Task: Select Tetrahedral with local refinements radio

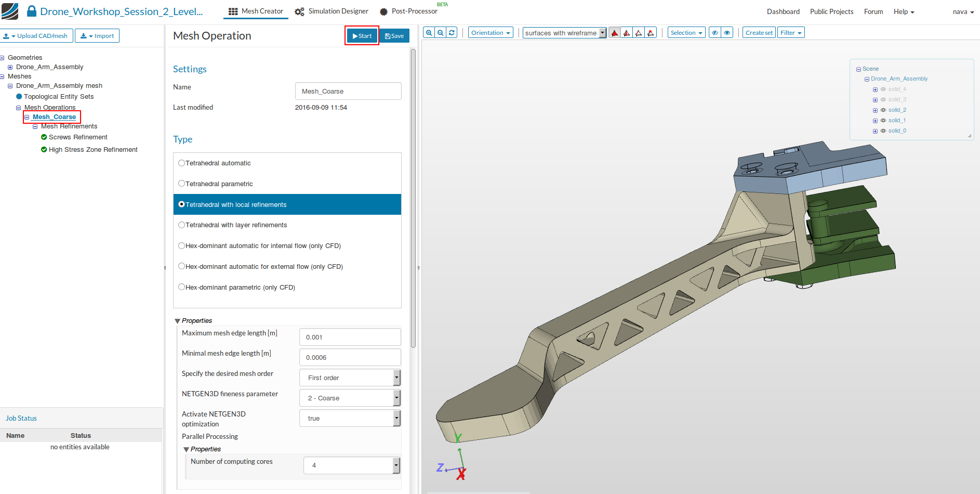Action: click(182, 204)
